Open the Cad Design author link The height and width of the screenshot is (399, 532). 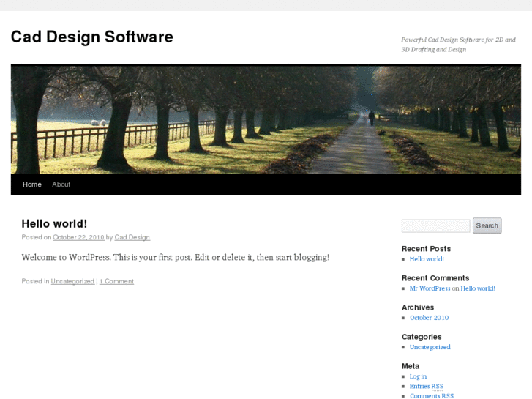click(x=132, y=238)
